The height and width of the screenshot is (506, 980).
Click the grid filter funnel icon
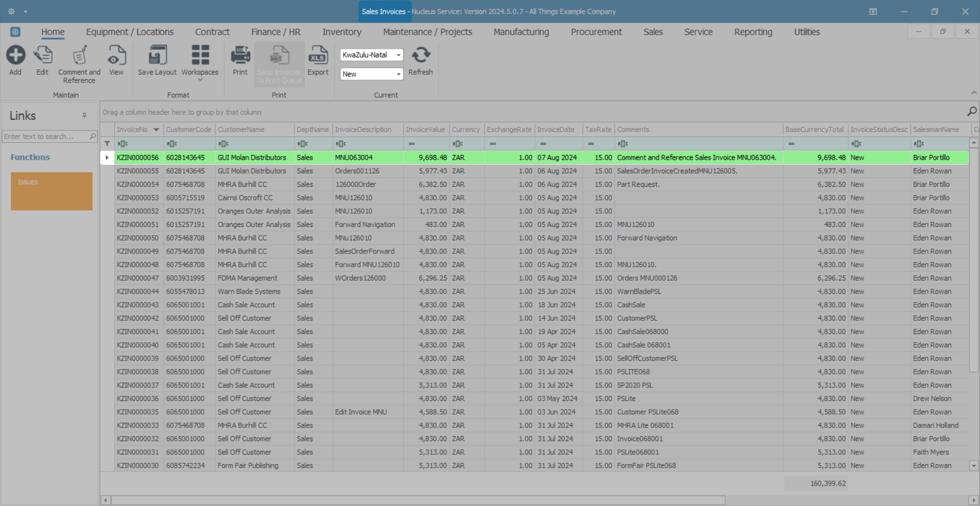point(107,143)
